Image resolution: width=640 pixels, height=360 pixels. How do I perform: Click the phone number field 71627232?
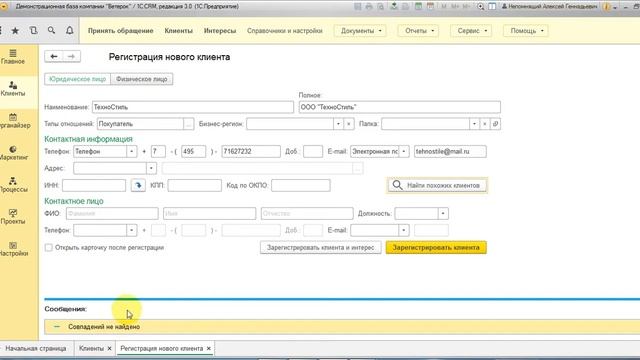click(x=251, y=151)
